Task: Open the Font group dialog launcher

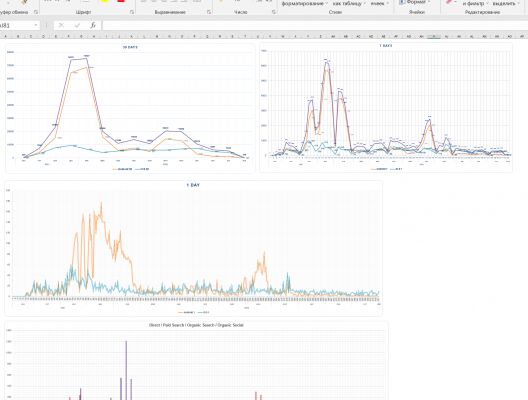Action: [x=132, y=12]
